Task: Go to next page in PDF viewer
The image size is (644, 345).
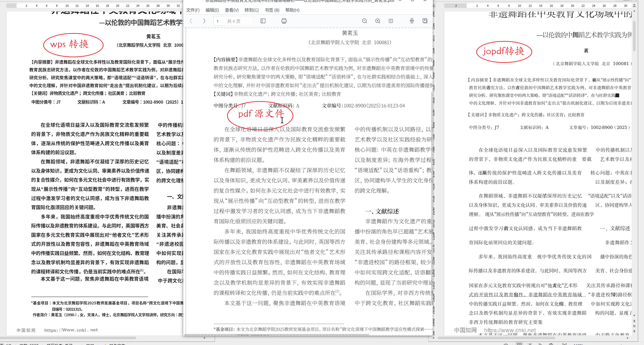Action: tap(204, 21)
